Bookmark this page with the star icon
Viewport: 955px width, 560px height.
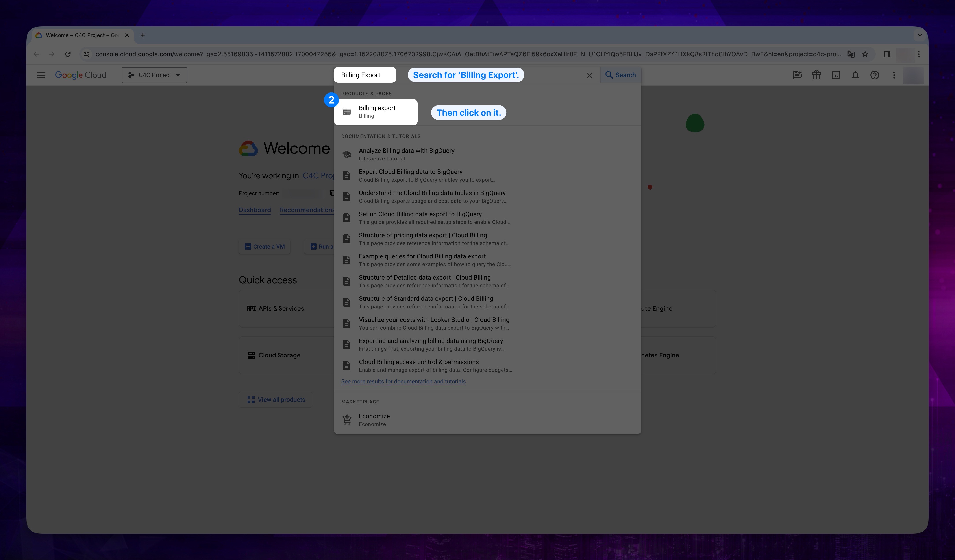(865, 54)
